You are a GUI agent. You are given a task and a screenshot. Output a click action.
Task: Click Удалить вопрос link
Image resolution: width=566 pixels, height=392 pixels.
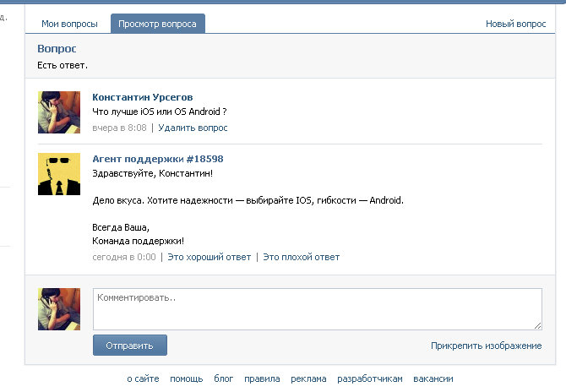click(193, 128)
